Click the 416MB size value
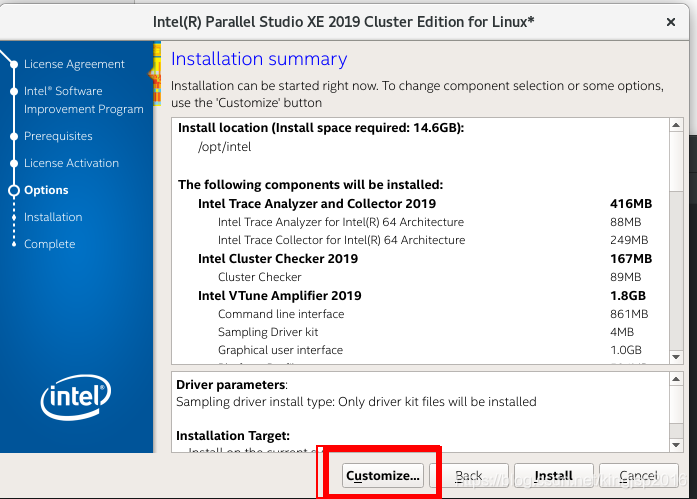697x499 pixels. pos(631,204)
